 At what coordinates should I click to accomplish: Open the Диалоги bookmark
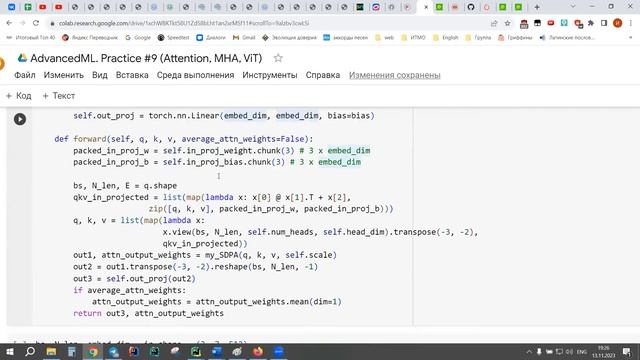coord(211,38)
